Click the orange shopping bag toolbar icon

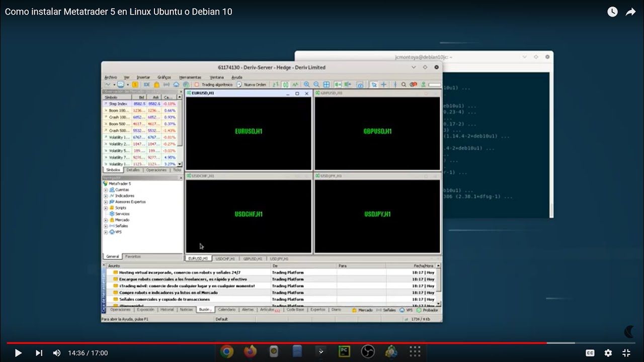click(x=156, y=84)
